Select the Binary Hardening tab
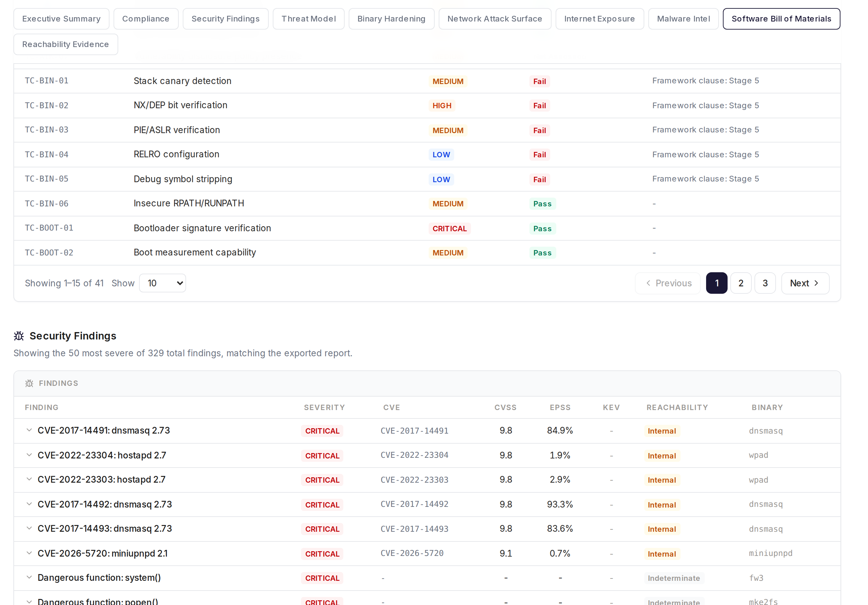 [x=391, y=19]
